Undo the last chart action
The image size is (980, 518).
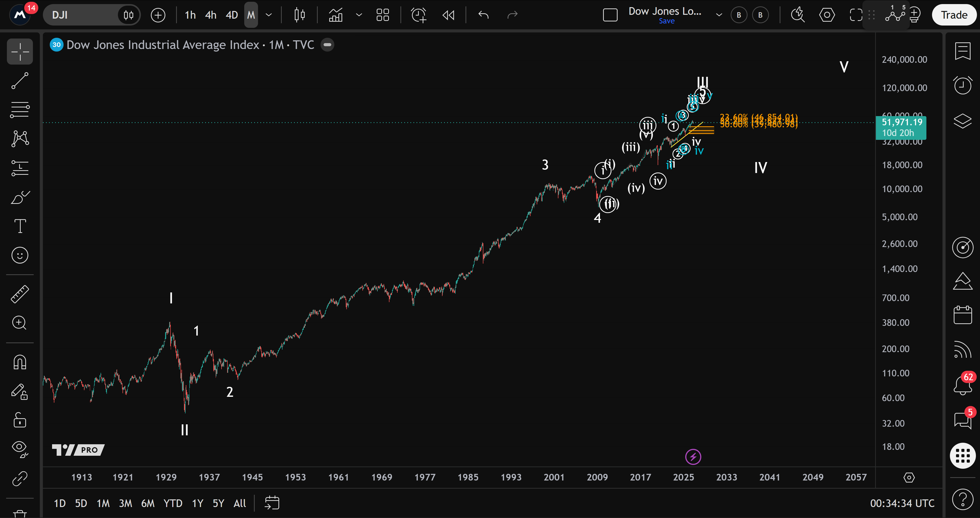(x=484, y=15)
